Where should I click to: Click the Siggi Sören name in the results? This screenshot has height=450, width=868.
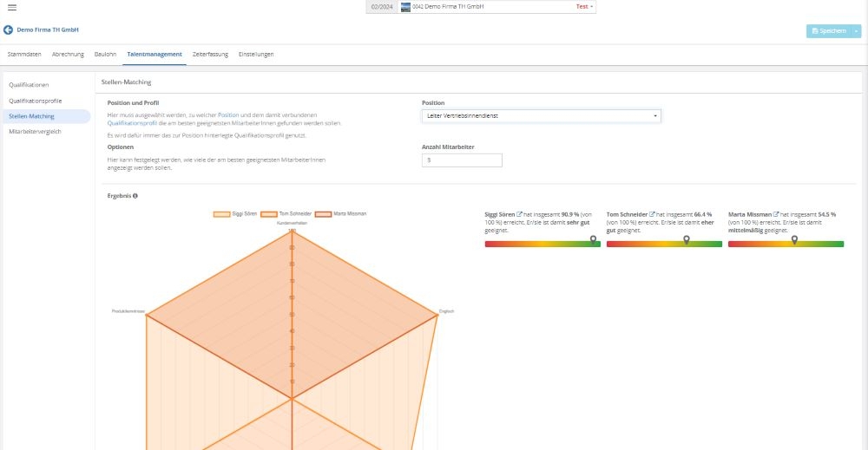click(x=499, y=214)
